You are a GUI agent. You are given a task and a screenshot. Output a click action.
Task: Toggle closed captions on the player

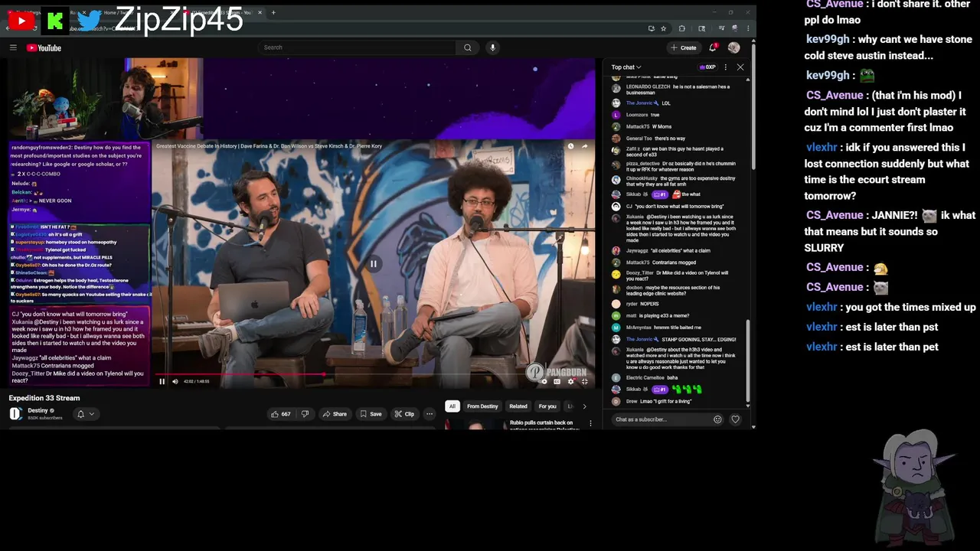coord(557,381)
